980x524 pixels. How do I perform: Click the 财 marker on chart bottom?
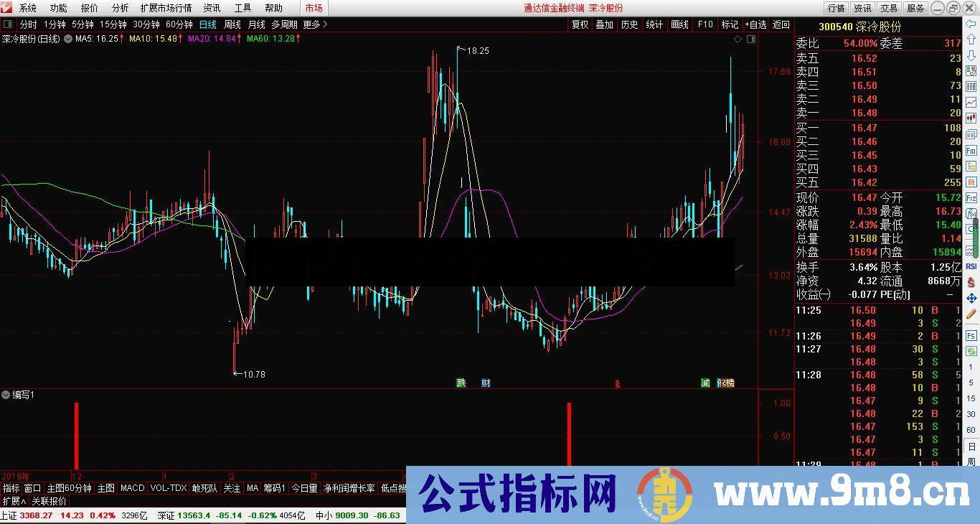[486, 383]
